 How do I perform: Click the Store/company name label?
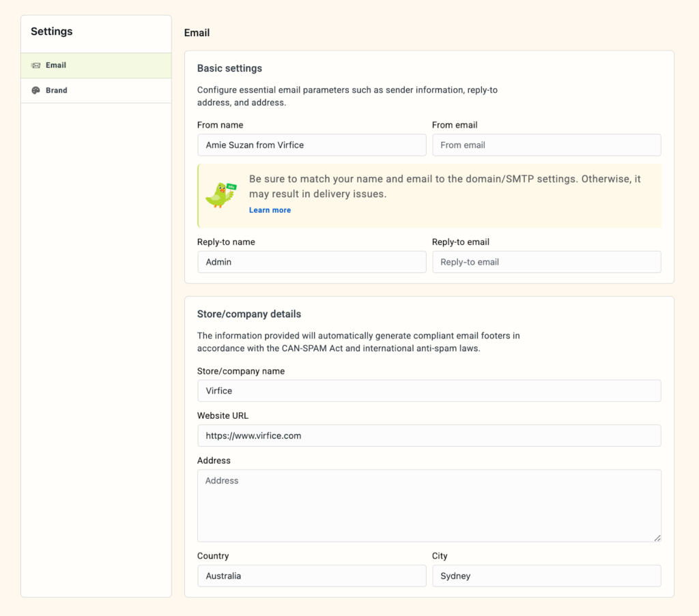coord(241,371)
